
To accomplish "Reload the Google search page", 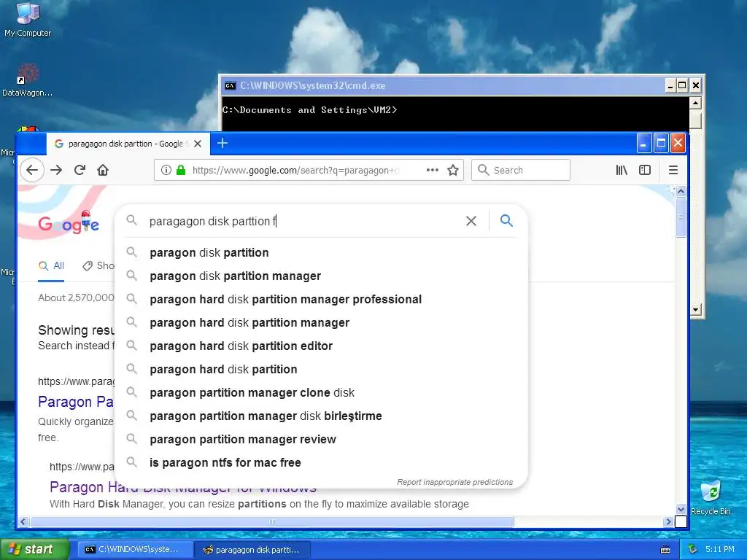I will click(80, 170).
